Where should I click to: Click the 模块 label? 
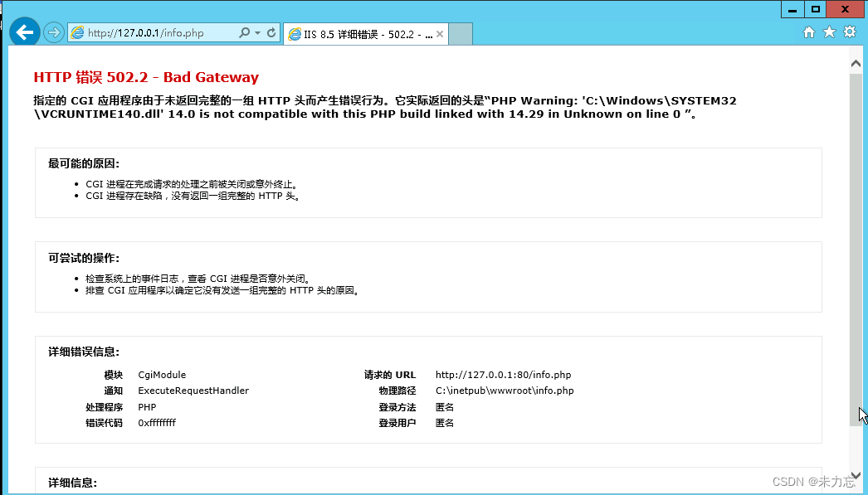(x=114, y=375)
